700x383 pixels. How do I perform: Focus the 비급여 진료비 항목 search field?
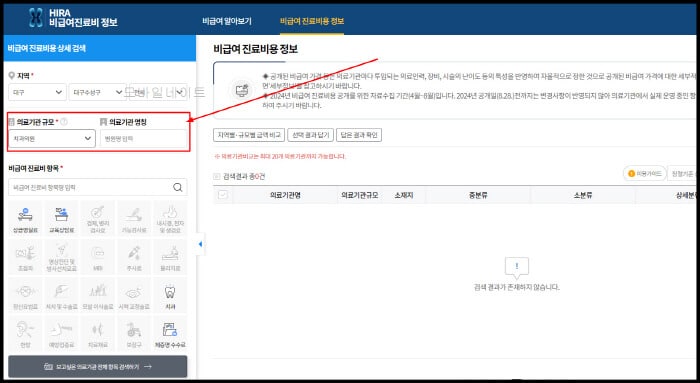[98, 187]
